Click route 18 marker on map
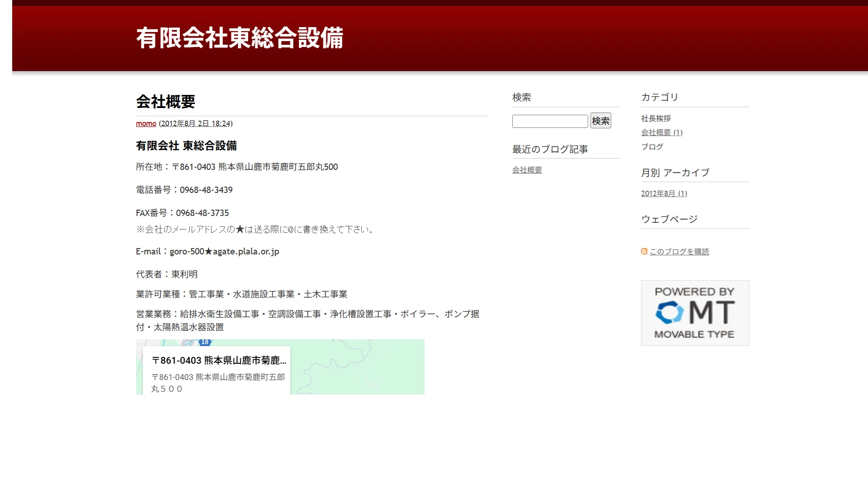 coord(205,342)
